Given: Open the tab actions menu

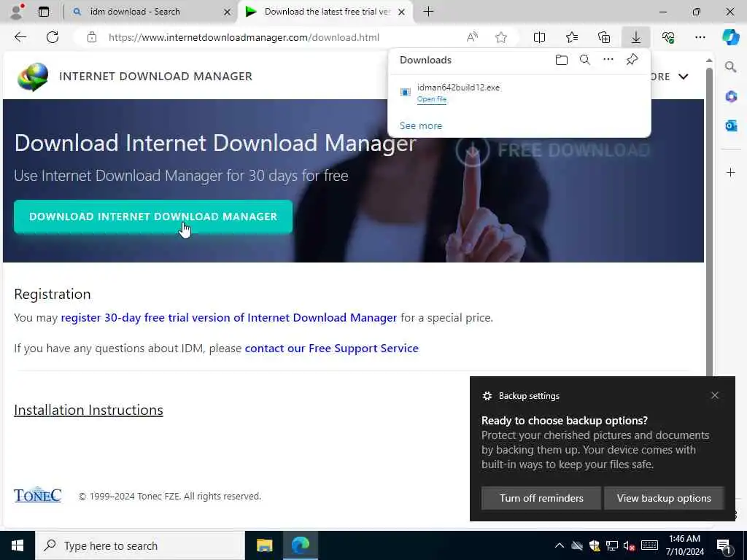Looking at the screenshot, I should pos(44,12).
